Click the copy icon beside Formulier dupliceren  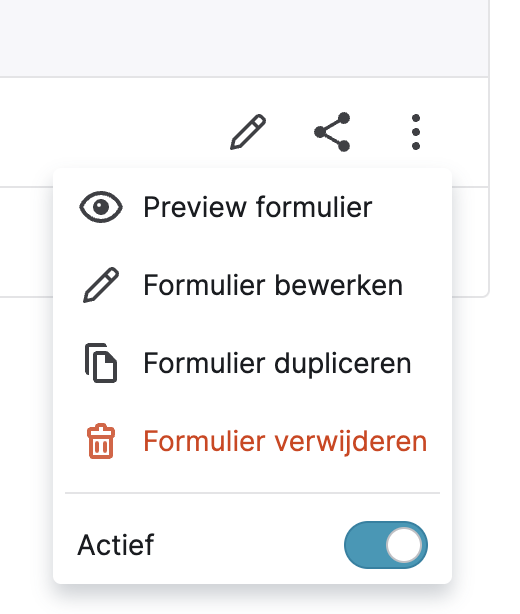click(101, 363)
